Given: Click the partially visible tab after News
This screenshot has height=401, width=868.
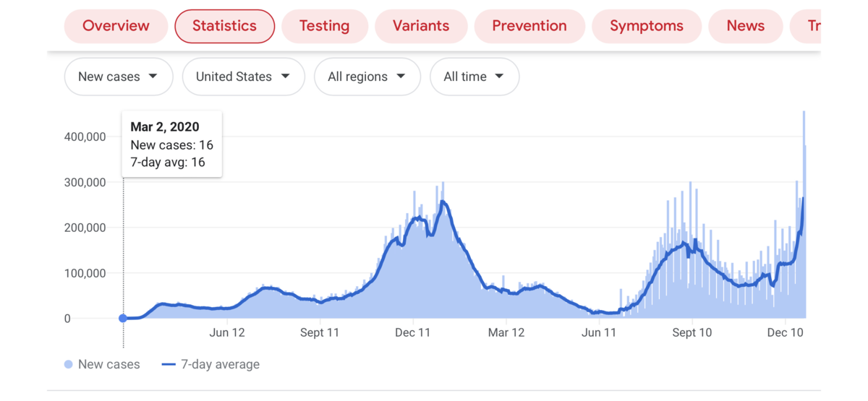Looking at the screenshot, I should 813,26.
